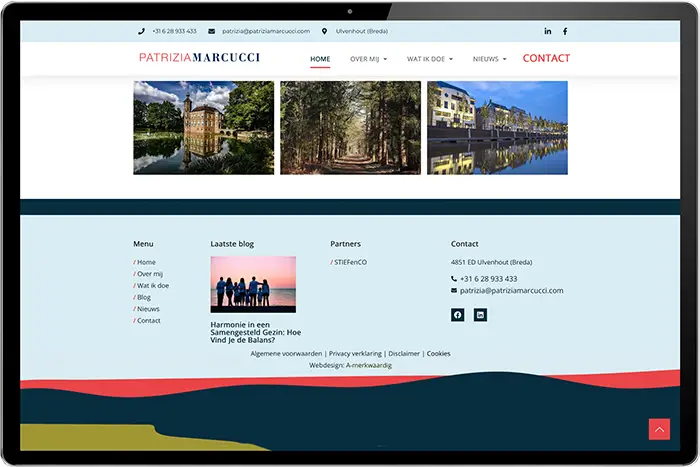Click the footer Contact heading
The height and width of the screenshot is (467, 700).
[465, 244]
